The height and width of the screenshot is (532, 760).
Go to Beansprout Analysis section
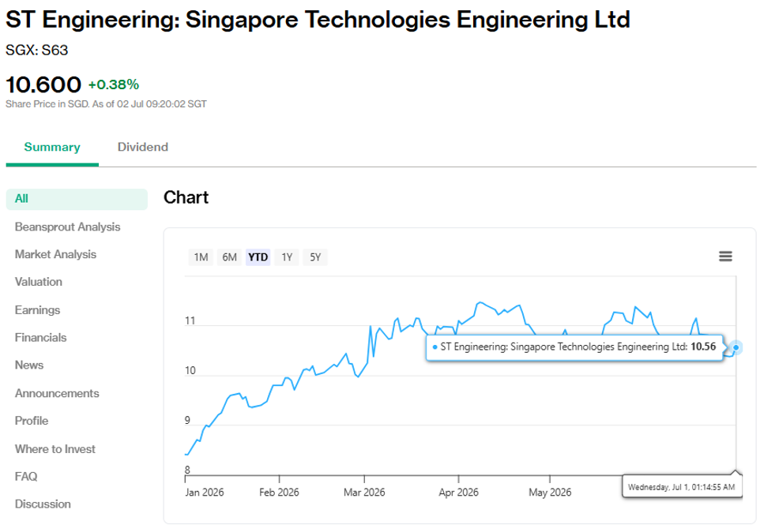coord(67,227)
